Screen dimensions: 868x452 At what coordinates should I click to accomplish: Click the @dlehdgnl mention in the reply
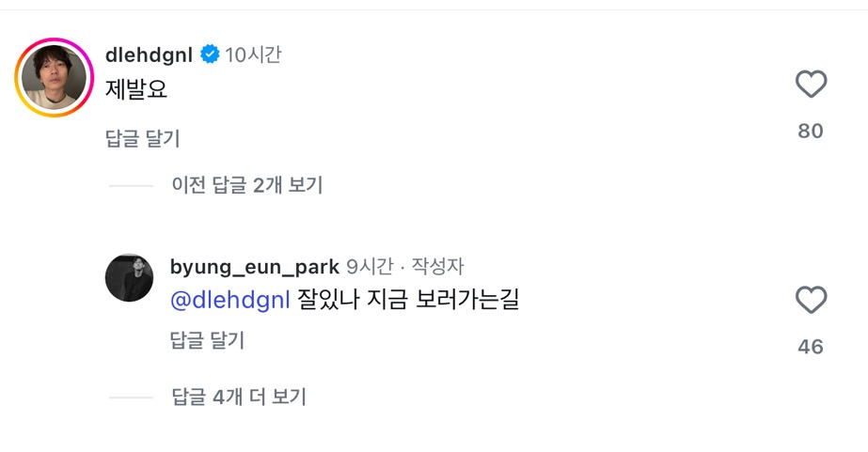click(230, 301)
